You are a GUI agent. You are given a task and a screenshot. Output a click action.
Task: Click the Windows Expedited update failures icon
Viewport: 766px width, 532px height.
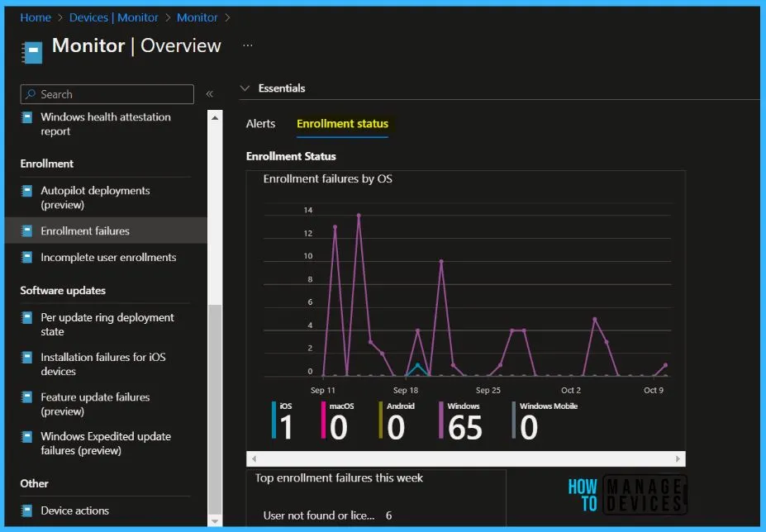point(27,436)
